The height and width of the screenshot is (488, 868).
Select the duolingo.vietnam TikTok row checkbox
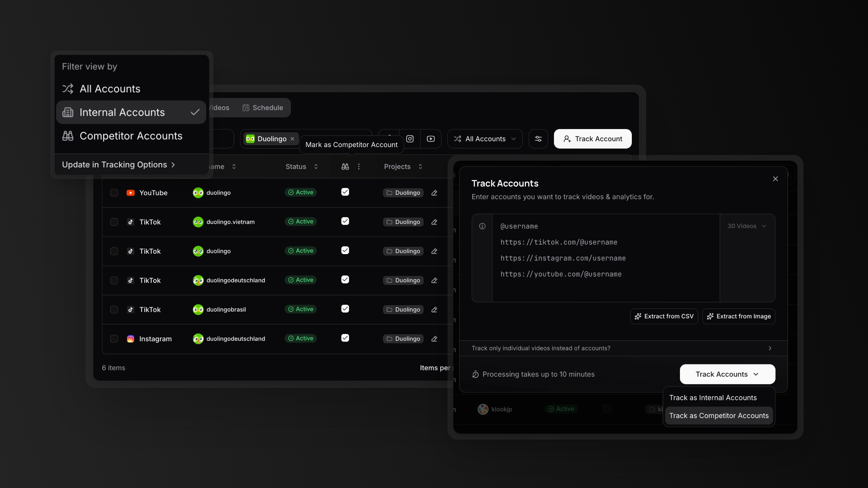click(114, 222)
